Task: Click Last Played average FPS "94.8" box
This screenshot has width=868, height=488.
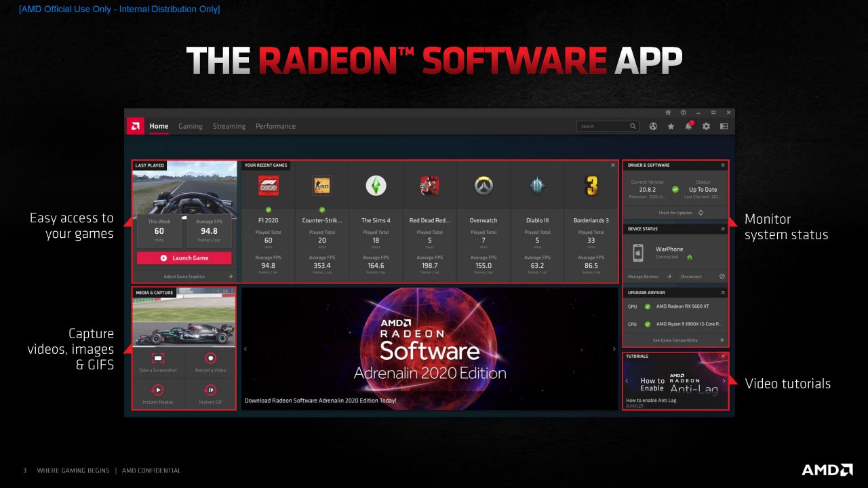Action: (210, 231)
